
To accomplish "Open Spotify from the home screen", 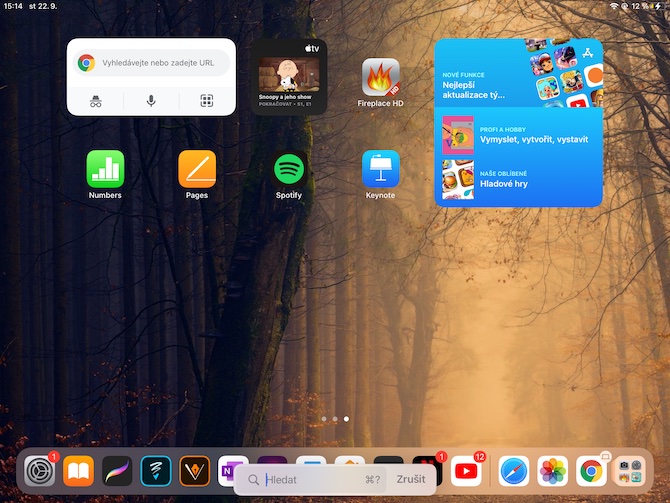I will click(x=289, y=169).
